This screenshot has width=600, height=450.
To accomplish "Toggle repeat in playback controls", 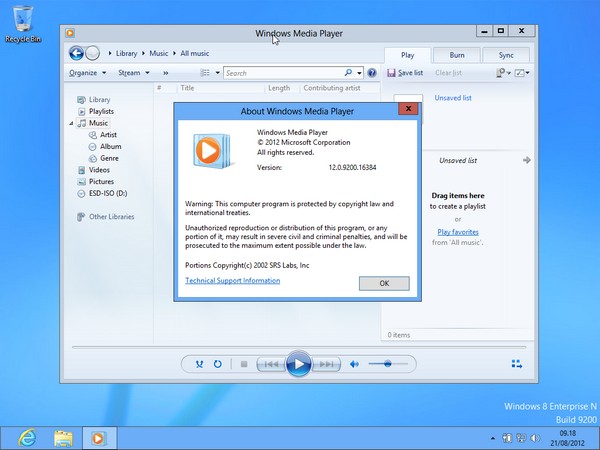I will [217, 364].
